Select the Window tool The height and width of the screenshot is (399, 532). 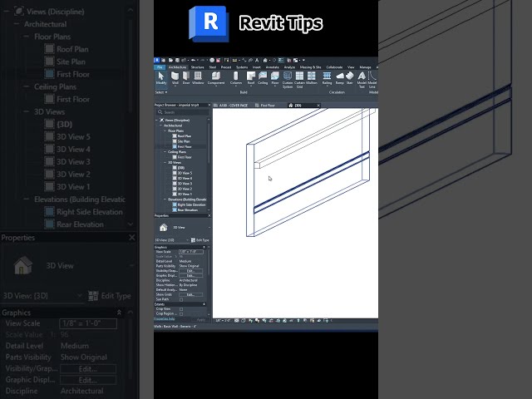pos(198,78)
